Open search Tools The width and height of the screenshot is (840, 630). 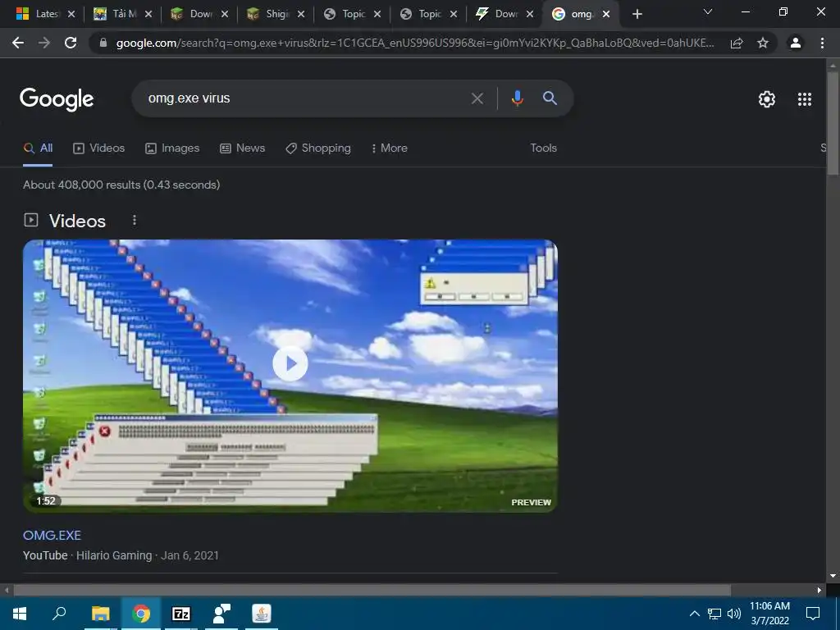(543, 148)
